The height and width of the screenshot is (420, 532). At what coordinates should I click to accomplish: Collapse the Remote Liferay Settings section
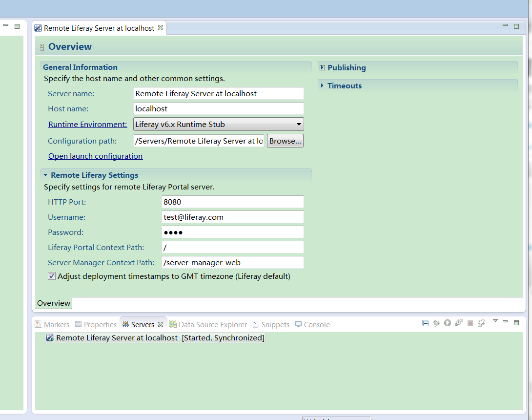(45, 175)
